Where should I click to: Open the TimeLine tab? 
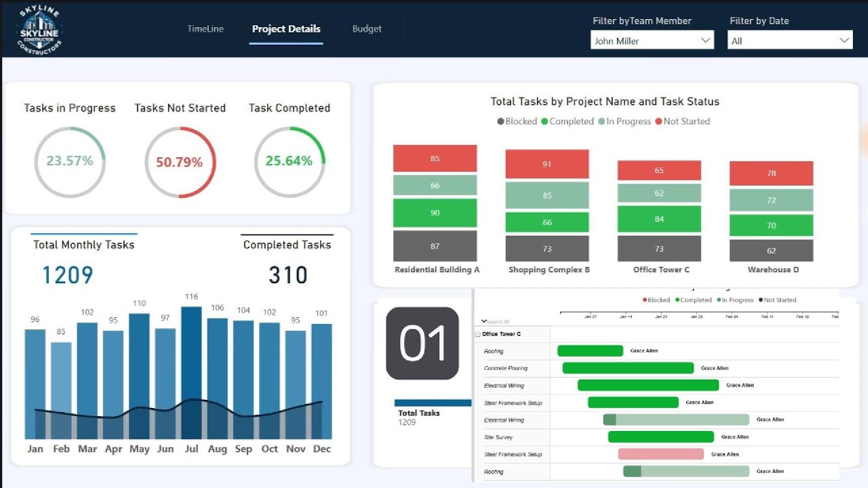tap(205, 29)
